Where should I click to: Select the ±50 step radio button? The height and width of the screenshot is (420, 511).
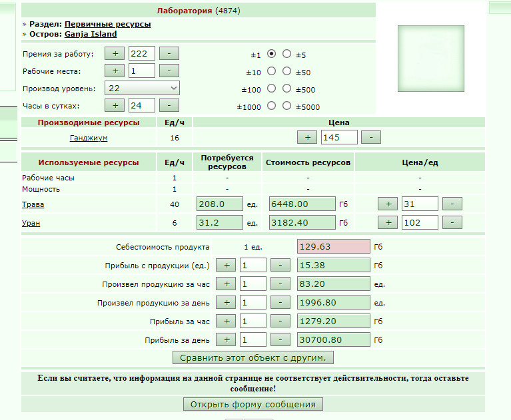tap(286, 71)
